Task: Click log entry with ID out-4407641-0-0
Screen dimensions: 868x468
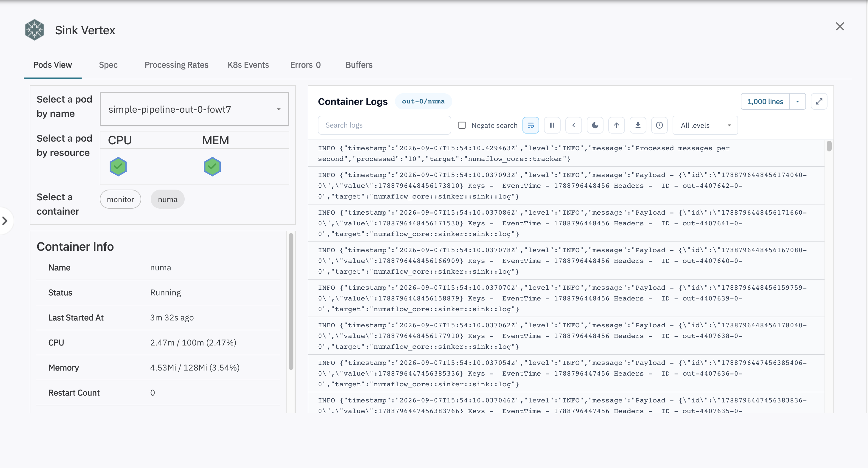Action: tap(566, 223)
